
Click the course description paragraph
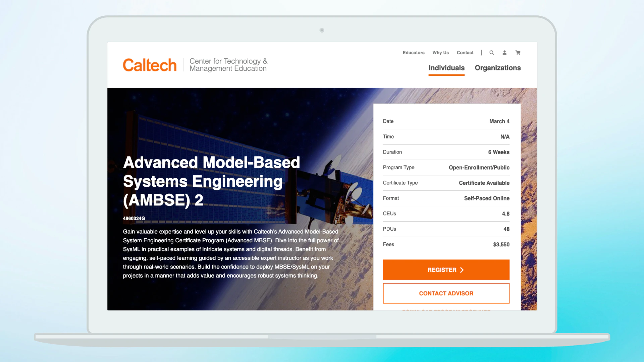coord(231,254)
